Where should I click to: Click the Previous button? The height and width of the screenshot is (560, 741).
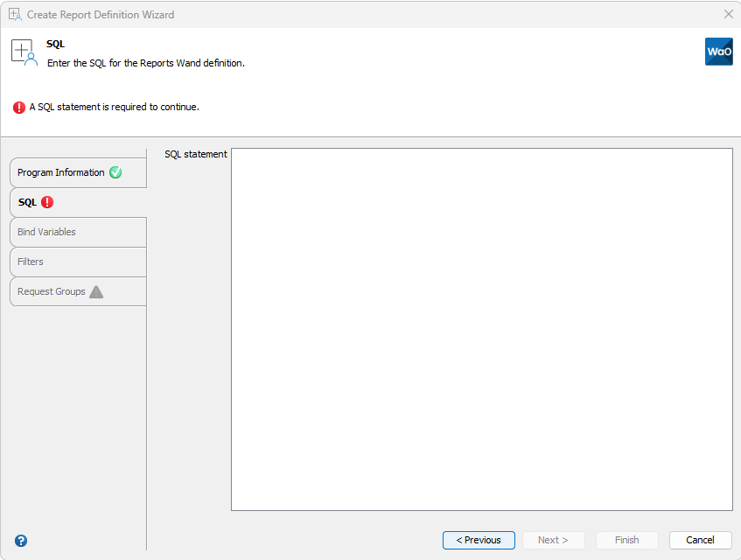479,540
